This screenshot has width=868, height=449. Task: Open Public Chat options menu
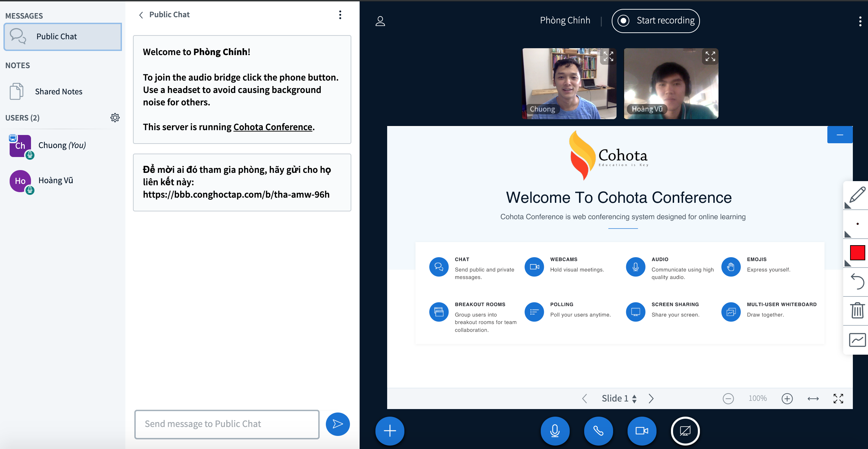(x=340, y=15)
